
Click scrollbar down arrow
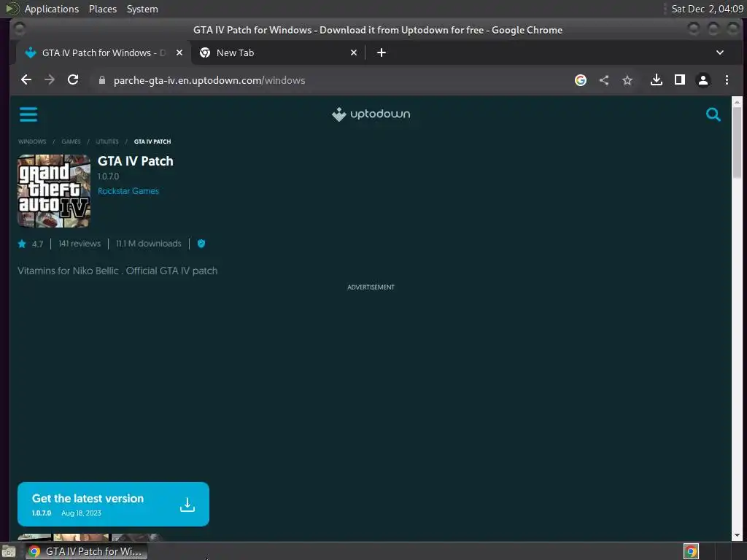click(x=737, y=535)
